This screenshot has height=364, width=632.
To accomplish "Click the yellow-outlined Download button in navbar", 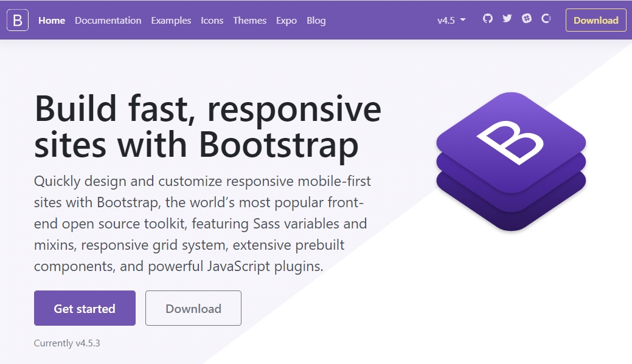I will (596, 20).
